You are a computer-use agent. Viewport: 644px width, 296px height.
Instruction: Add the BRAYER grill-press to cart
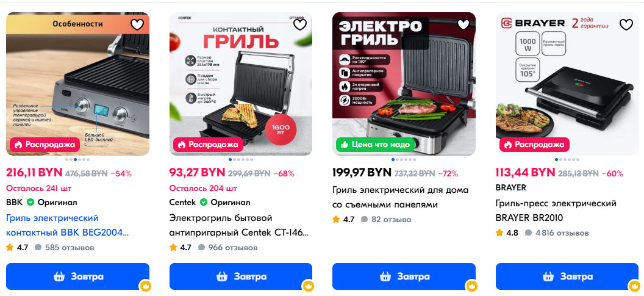click(567, 276)
